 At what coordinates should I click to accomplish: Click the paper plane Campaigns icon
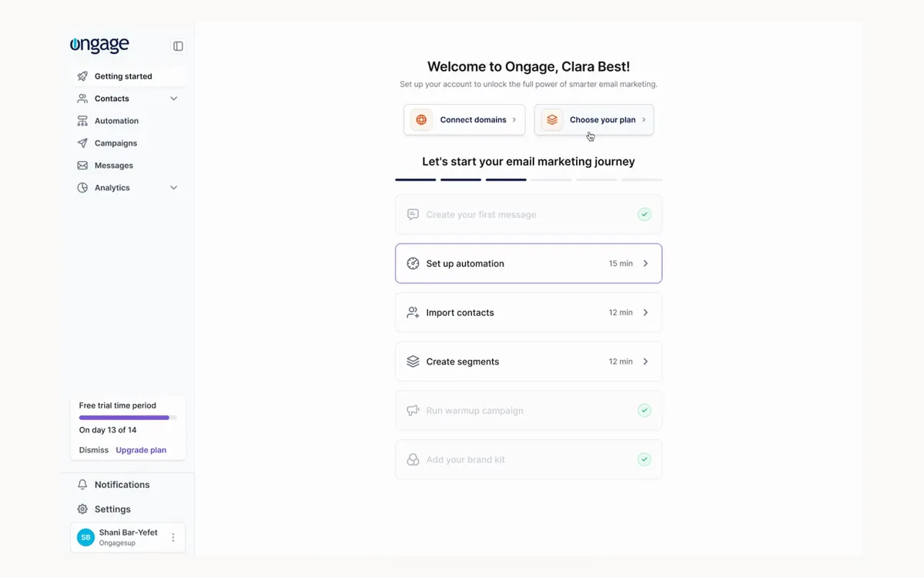pos(82,143)
